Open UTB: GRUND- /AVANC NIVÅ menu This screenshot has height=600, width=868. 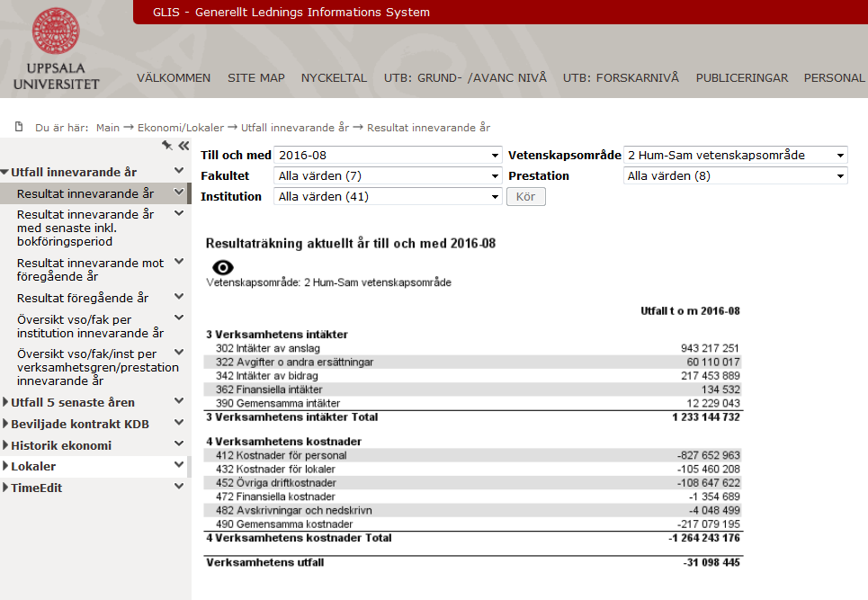point(465,78)
